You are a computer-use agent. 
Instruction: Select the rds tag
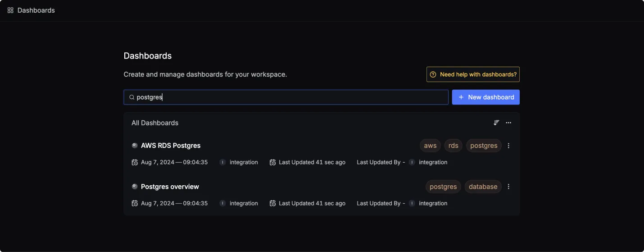pyautogui.click(x=454, y=146)
